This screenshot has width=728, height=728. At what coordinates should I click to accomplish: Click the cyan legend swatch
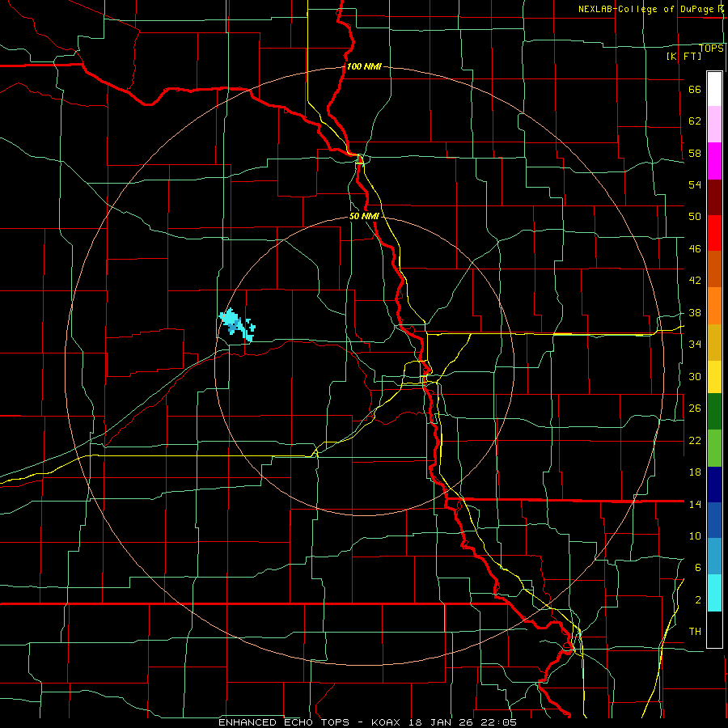pos(714,593)
